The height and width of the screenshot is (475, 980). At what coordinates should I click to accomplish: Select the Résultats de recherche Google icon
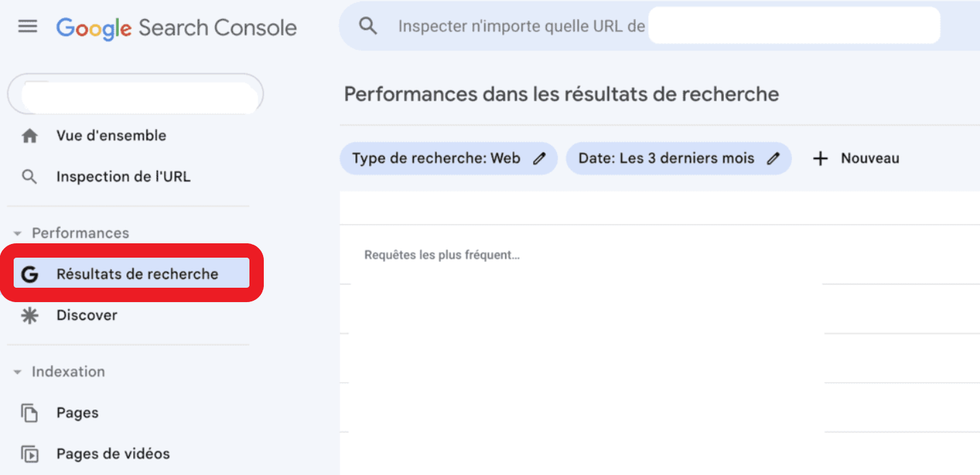point(30,273)
